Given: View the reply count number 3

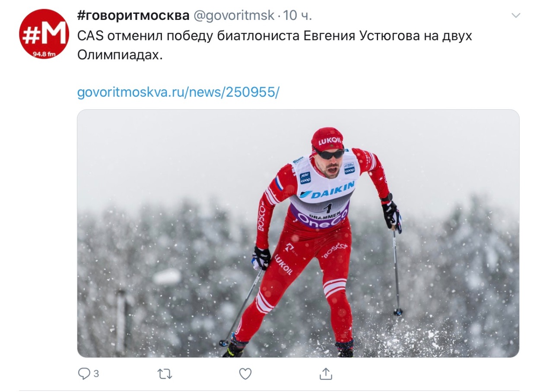Looking at the screenshot, I should tap(96, 374).
